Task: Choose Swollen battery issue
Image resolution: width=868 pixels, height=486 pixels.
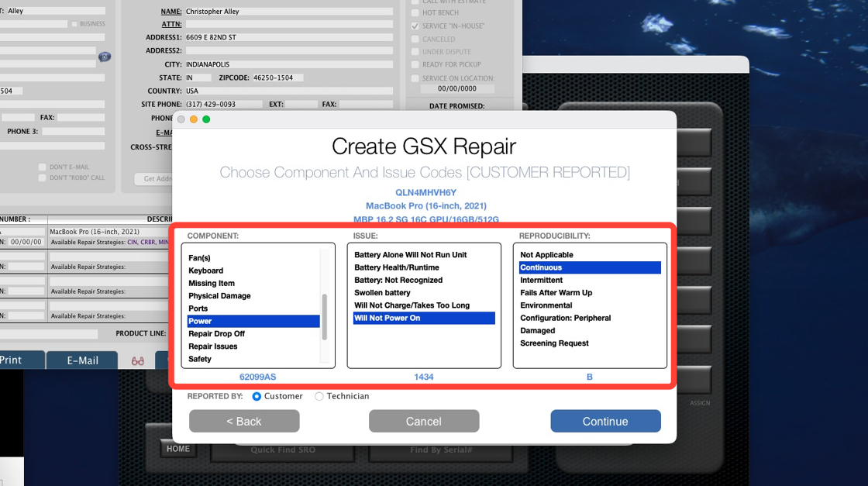Action: pos(424,293)
